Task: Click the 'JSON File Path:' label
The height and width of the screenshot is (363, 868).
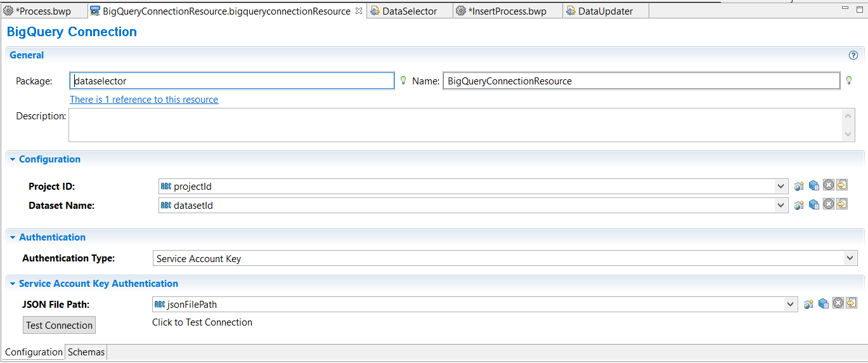Action: point(56,304)
